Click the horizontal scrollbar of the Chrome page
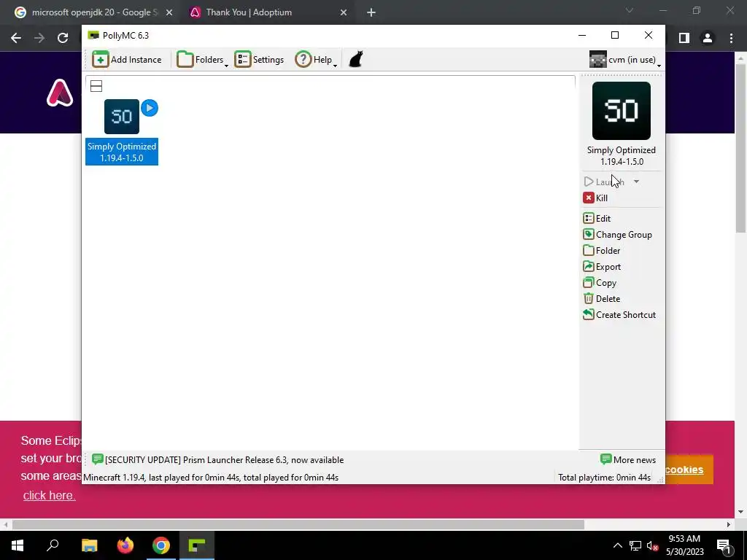 298,525
